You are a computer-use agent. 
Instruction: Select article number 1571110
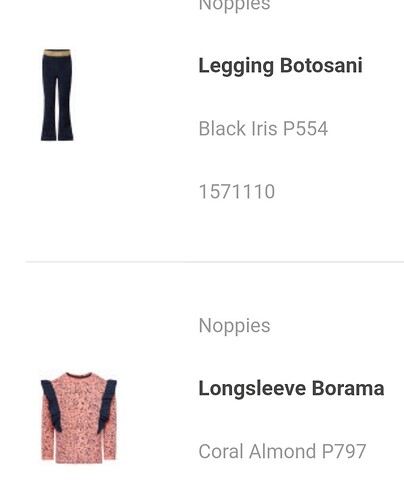(237, 192)
